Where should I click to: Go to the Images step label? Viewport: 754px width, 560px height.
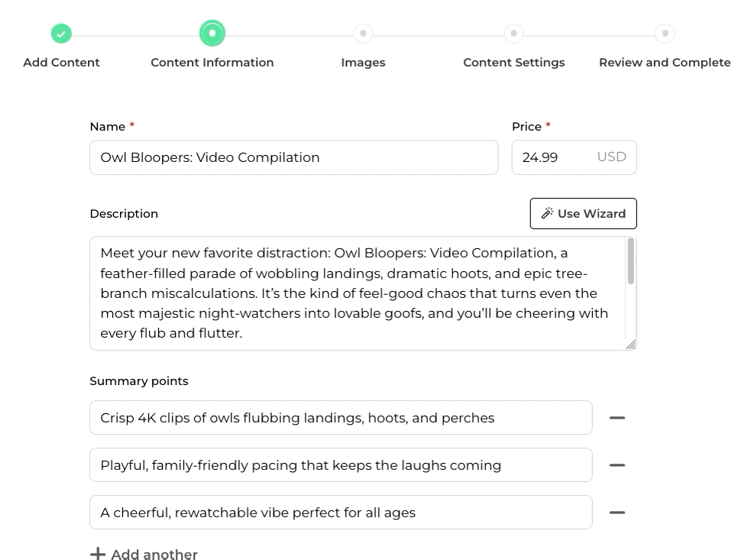pos(363,63)
